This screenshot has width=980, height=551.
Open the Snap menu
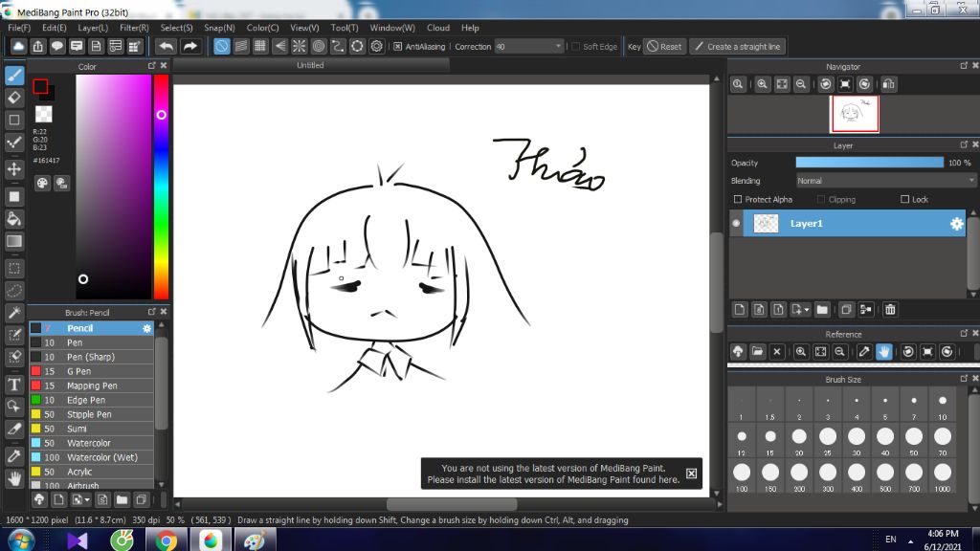coord(219,28)
